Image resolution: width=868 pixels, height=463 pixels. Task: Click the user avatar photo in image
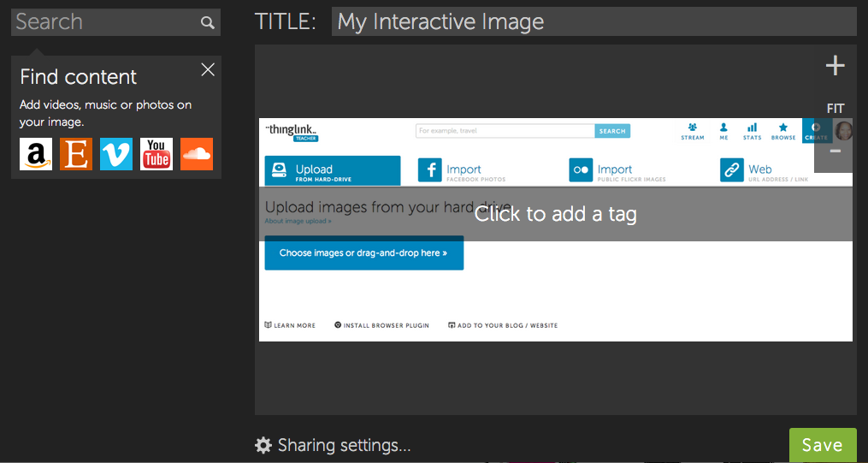[x=844, y=131]
